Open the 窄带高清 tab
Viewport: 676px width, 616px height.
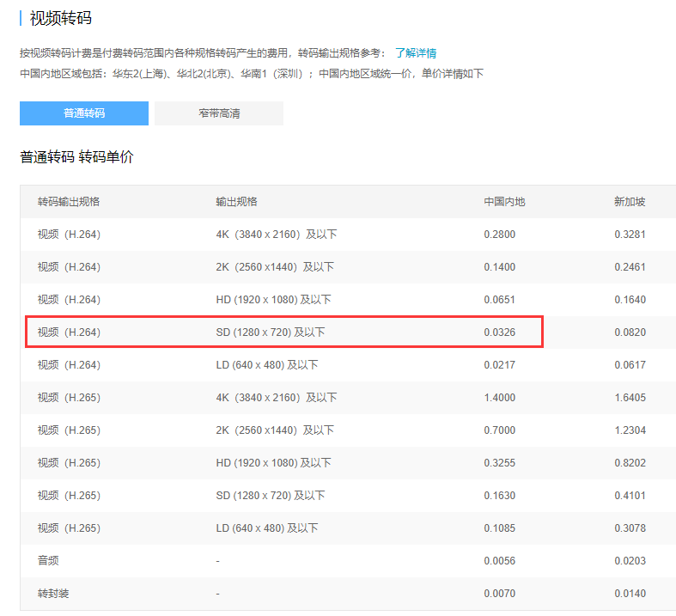tap(219, 113)
